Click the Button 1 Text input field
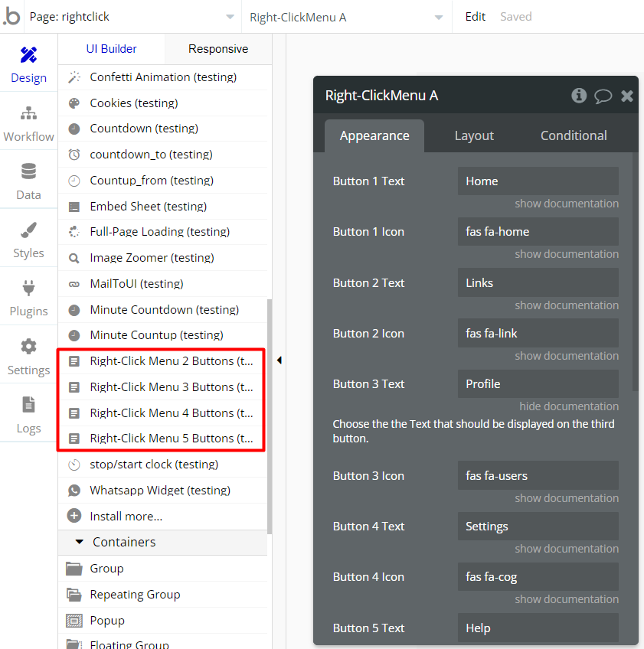 [x=538, y=181]
